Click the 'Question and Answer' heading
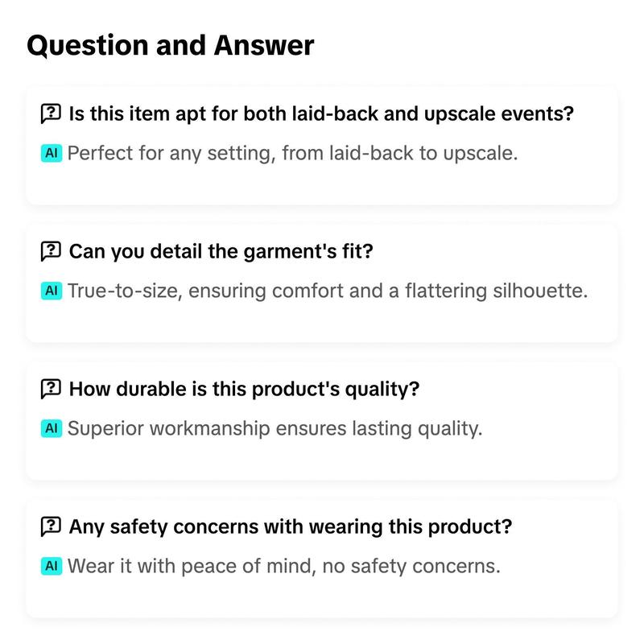Image resolution: width=644 pixels, height=644 pixels. click(x=171, y=45)
